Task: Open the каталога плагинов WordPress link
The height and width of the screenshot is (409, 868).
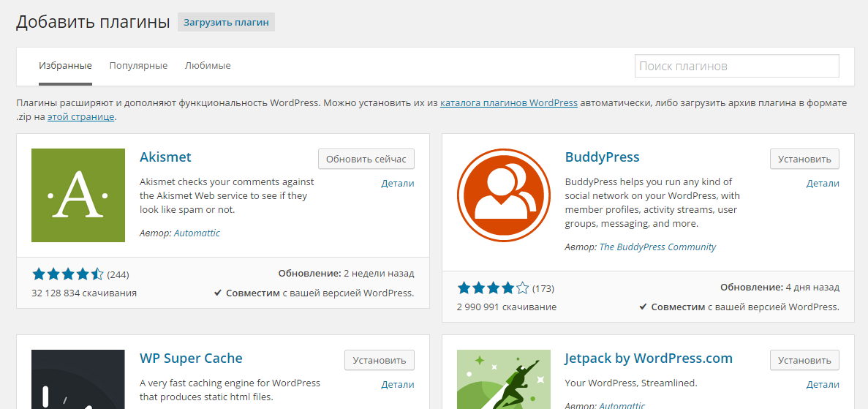Action: (x=509, y=103)
